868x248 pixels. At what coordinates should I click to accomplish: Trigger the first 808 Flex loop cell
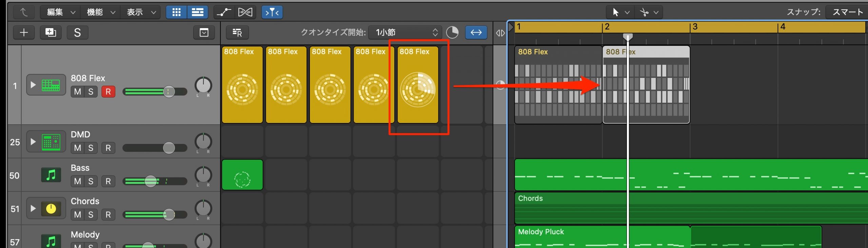click(242, 85)
